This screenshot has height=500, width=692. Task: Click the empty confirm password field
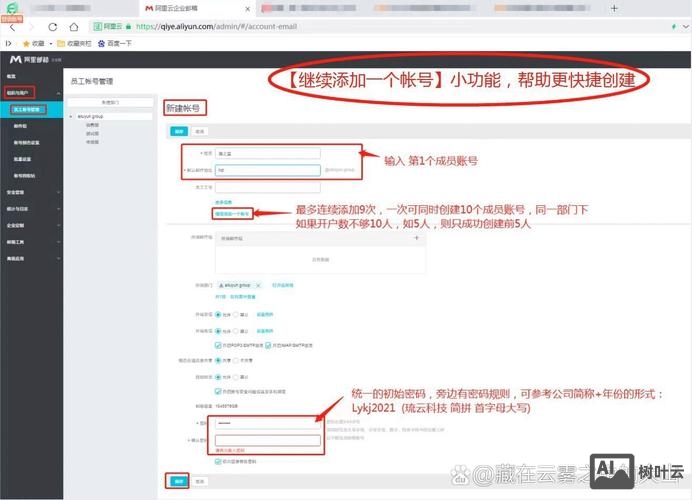pos(268,440)
